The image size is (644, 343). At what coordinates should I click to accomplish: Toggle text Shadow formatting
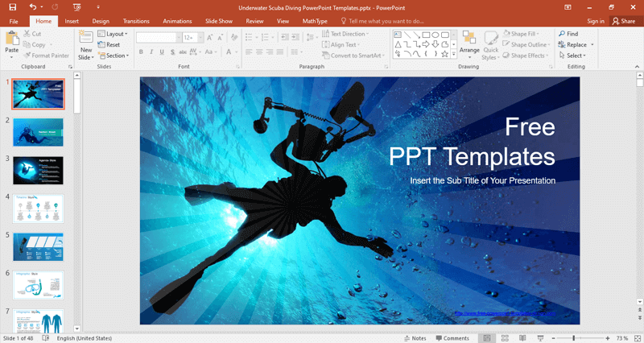pyautogui.click(x=172, y=52)
